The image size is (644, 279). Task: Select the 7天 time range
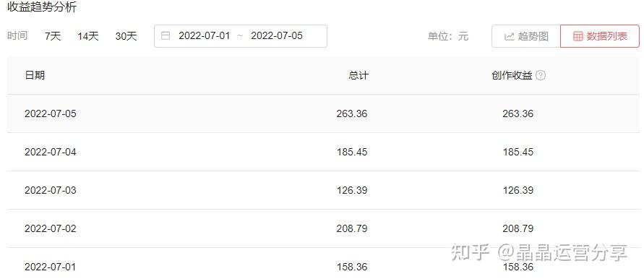pos(53,36)
